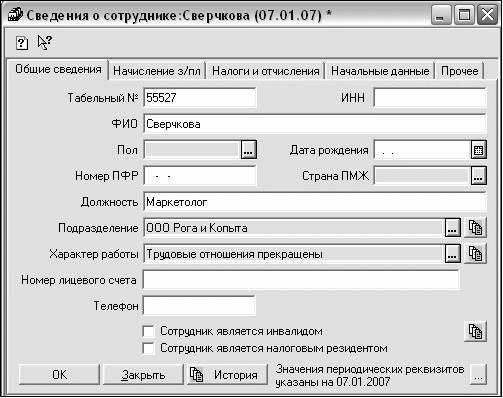Switch to the Начисление з/пл tab
The width and height of the screenshot is (503, 398).
point(157,71)
